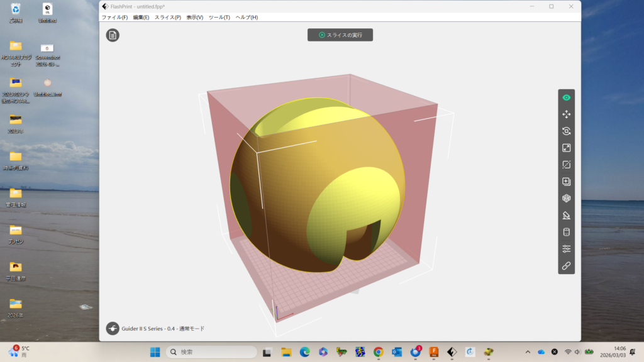The width and height of the screenshot is (644, 362).
Task: Open the ツール(T) menu
Action: (219, 18)
